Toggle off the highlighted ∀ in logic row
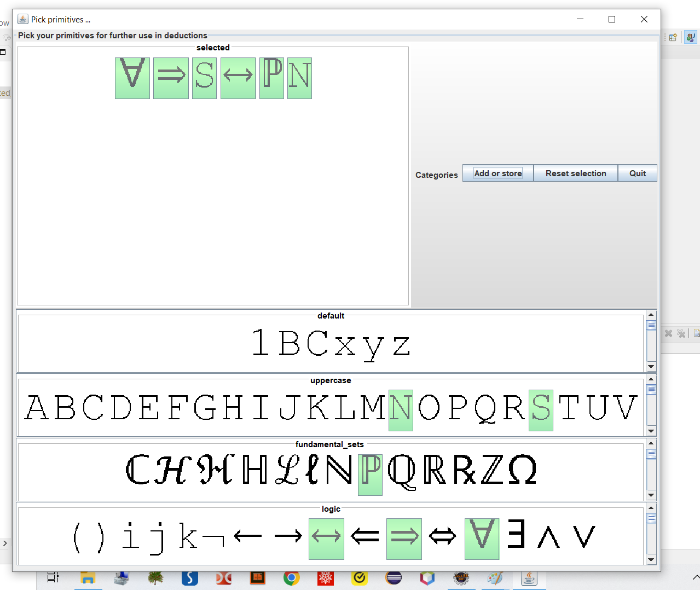This screenshot has height=590, width=700. pyautogui.click(x=482, y=538)
